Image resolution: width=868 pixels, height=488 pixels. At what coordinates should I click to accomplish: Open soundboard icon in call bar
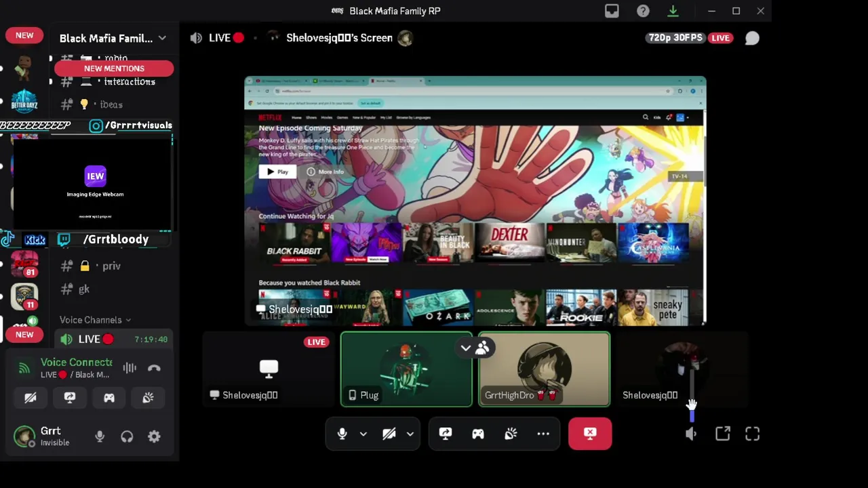pyautogui.click(x=511, y=434)
